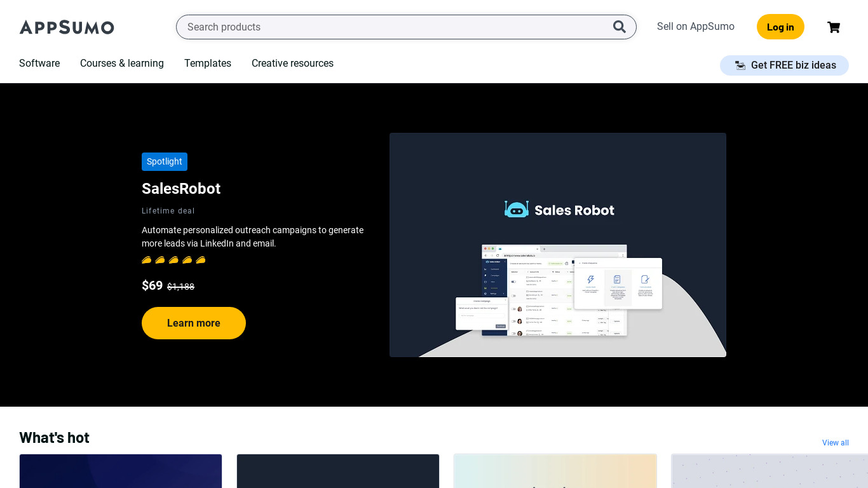Click the envelope icon beside Get FREE biz ideas
Viewport: 868px width, 488px height.
(x=740, y=65)
